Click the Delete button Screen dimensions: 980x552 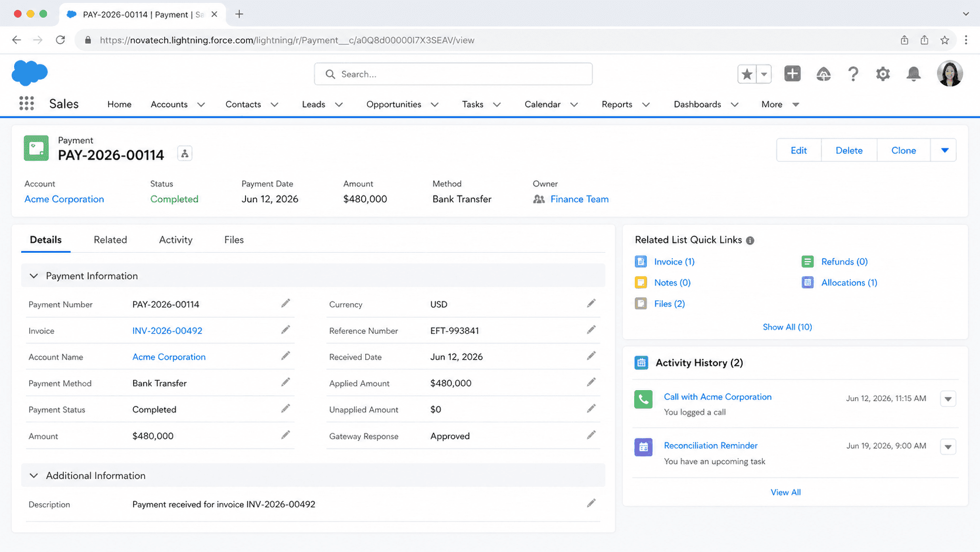(849, 150)
